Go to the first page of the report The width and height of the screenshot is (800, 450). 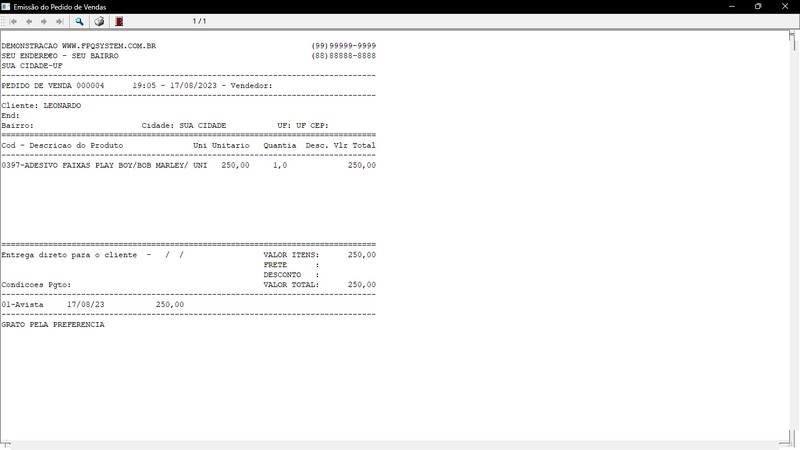coord(14,21)
